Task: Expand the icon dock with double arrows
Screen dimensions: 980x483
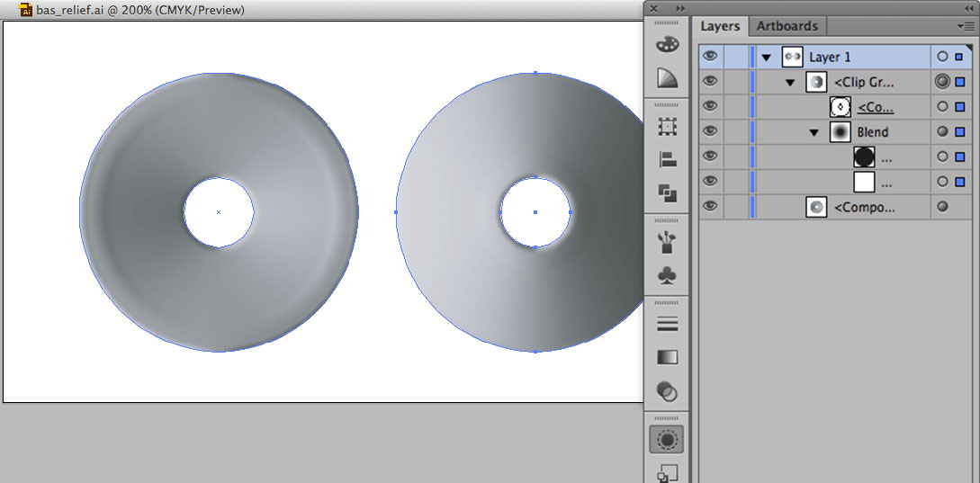Action: point(680,8)
